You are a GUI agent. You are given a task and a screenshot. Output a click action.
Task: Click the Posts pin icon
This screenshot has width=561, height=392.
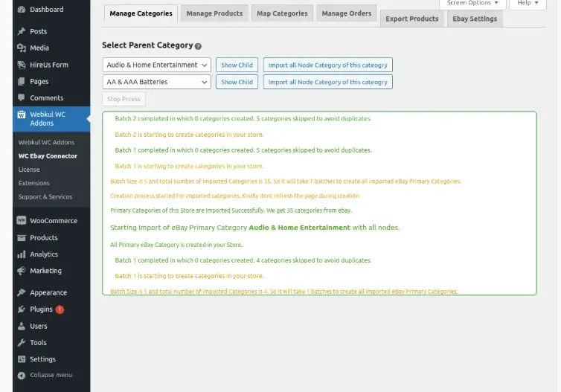coord(22,31)
